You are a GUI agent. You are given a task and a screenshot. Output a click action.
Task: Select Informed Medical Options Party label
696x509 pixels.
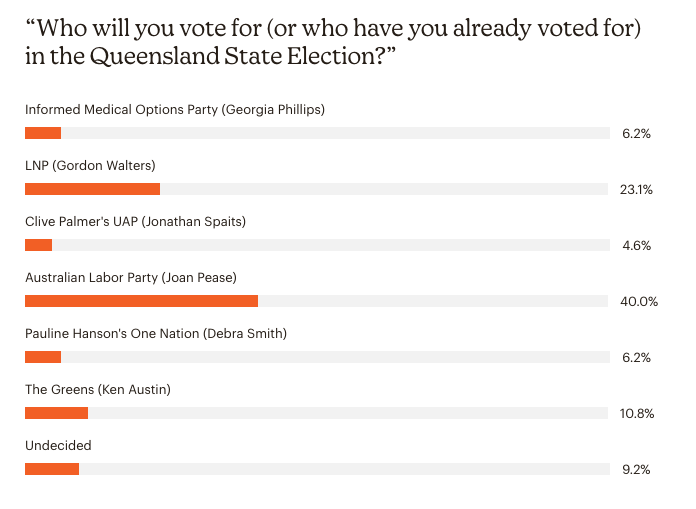click(175, 110)
